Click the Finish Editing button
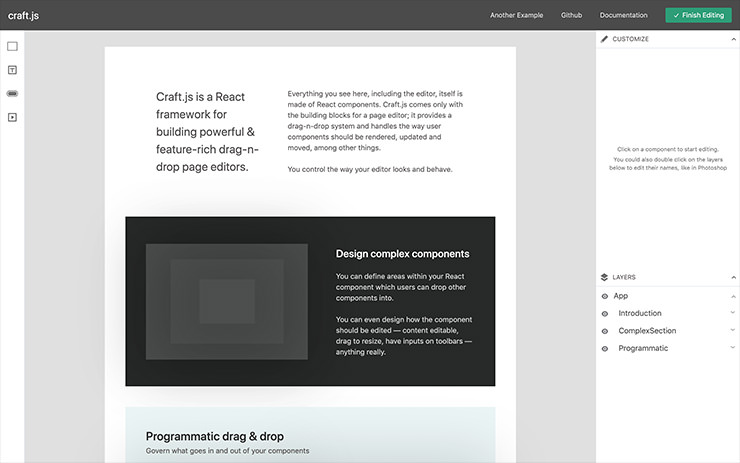Screen dimensions: 740x463 698,15
